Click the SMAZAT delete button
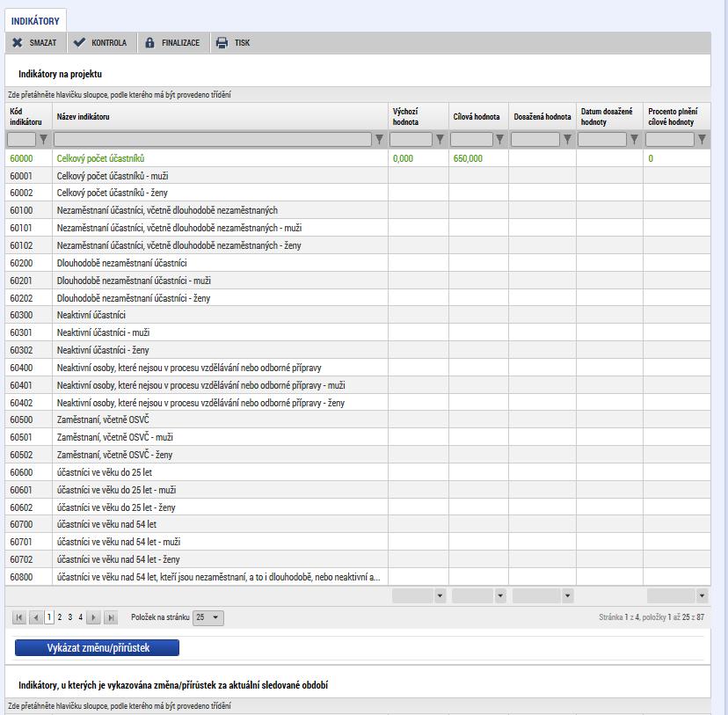This screenshot has width=728, height=715. click(34, 43)
